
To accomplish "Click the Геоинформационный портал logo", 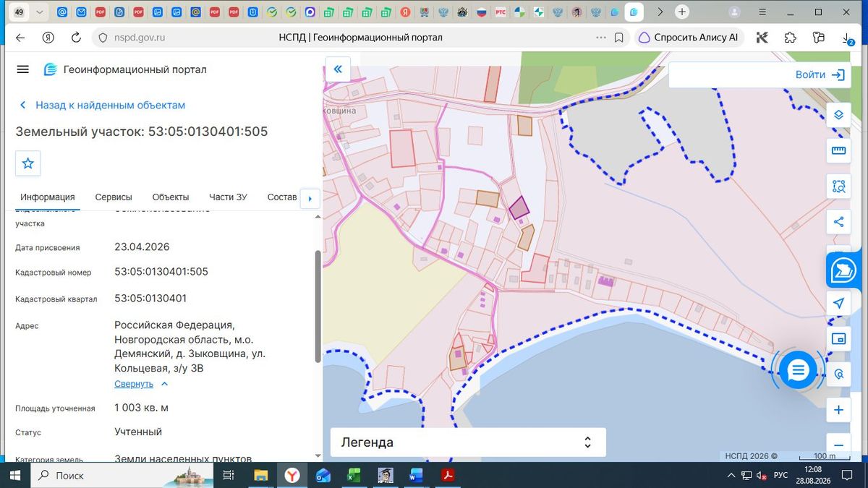I will (125, 69).
